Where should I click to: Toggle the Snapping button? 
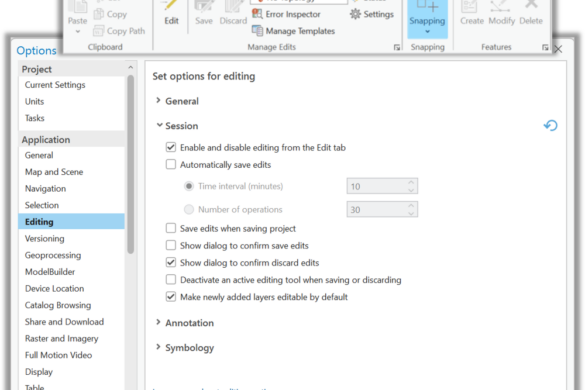427,18
